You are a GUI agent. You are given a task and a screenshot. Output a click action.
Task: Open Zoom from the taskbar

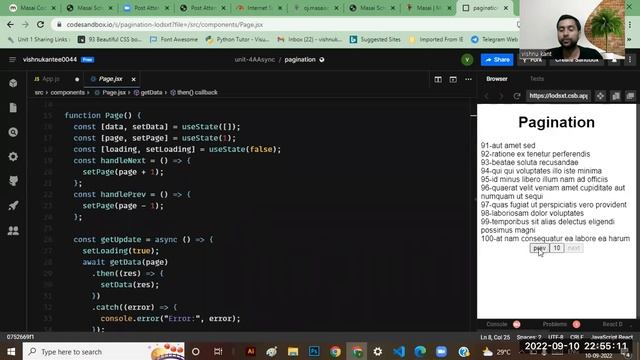pos(441,351)
